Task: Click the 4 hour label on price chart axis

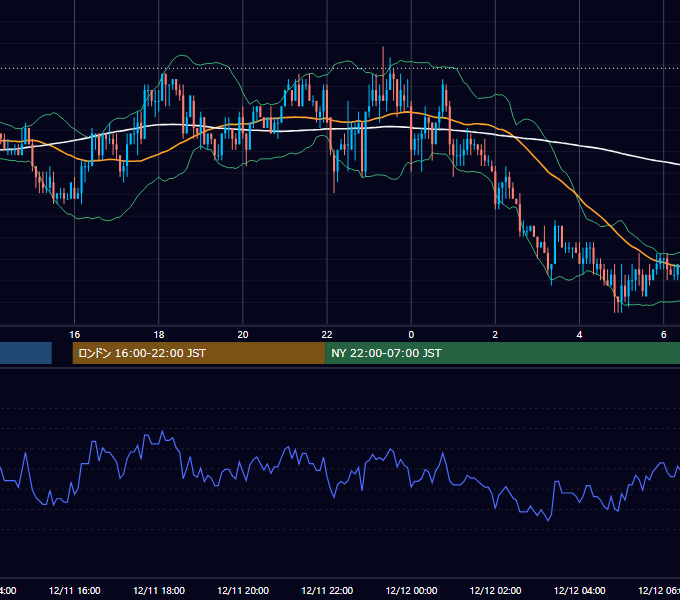Action: click(x=579, y=334)
